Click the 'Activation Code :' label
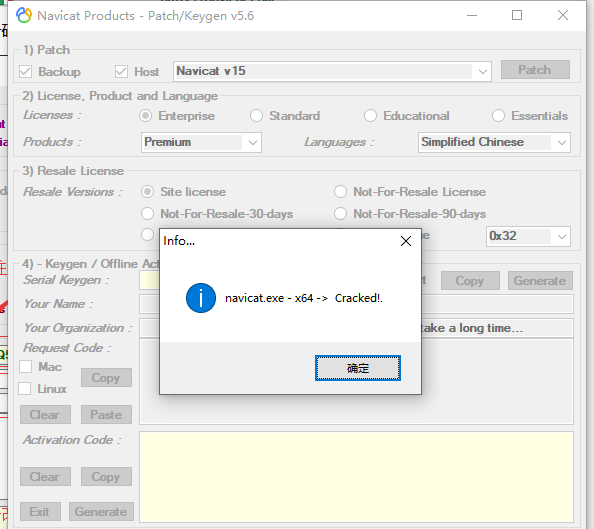Image resolution: width=594 pixels, height=529 pixels. point(72,440)
